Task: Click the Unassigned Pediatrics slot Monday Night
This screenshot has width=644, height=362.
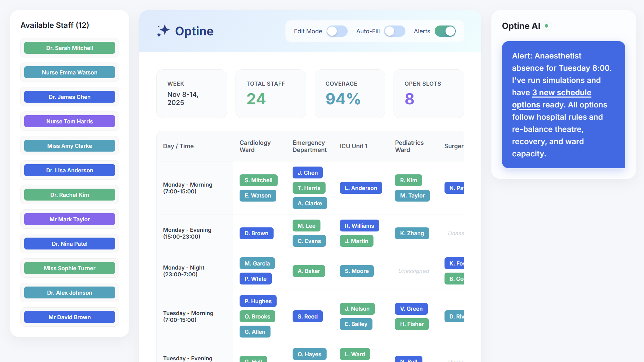Action: [x=413, y=271]
